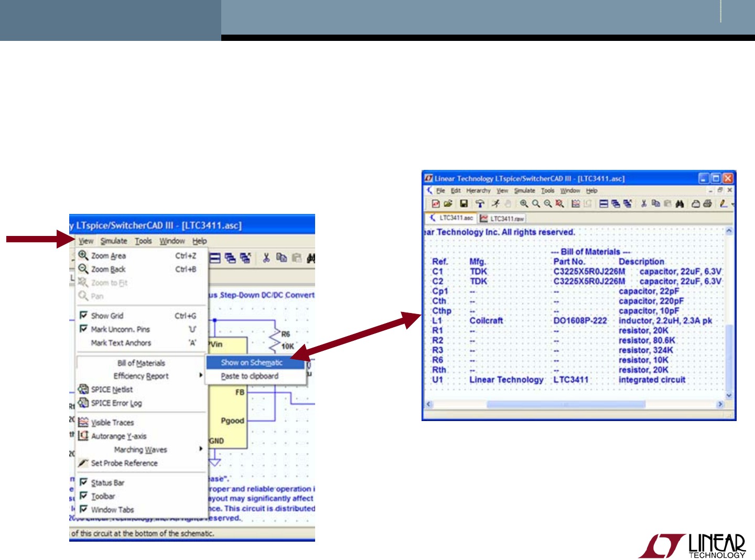The width and height of the screenshot is (755, 560).
Task: Click Cascade Windows icon in right window toolbar
Action: [x=616, y=203]
